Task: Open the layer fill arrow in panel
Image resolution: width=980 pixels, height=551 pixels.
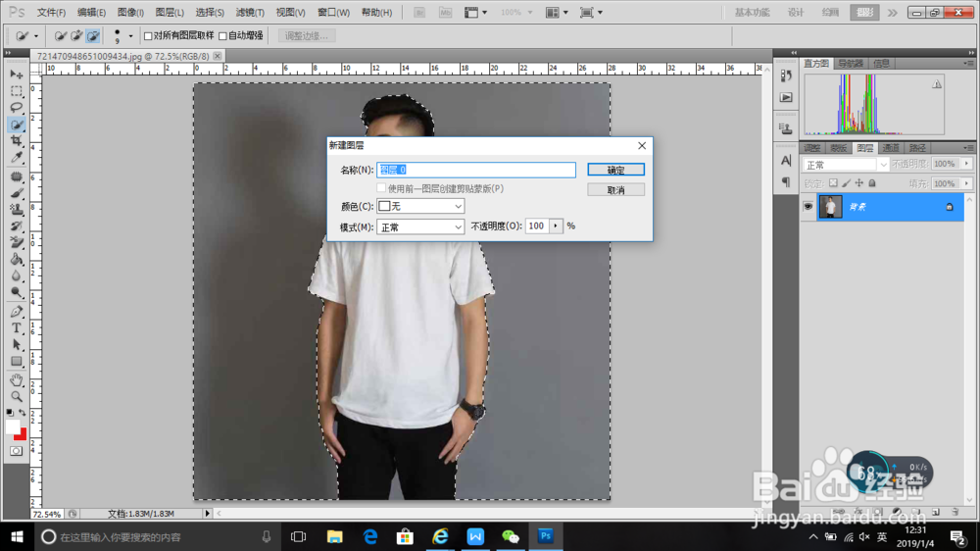Action: [966, 183]
